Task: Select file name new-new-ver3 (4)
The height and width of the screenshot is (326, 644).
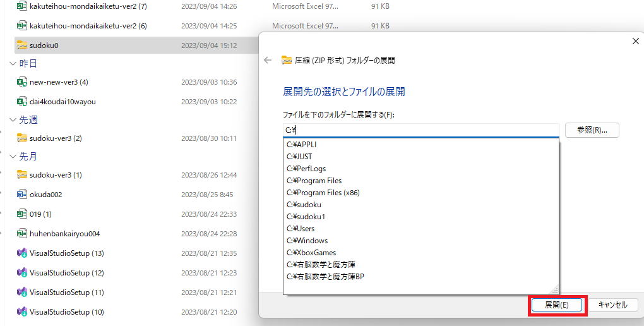Action: click(59, 81)
